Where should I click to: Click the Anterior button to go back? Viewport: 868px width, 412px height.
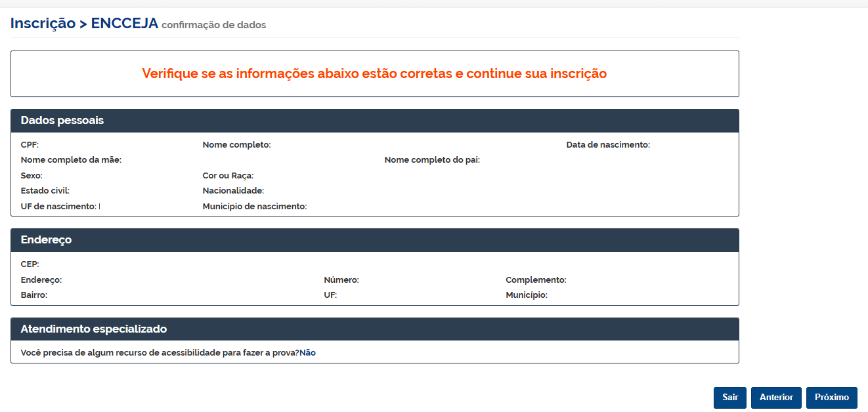pyautogui.click(x=776, y=398)
